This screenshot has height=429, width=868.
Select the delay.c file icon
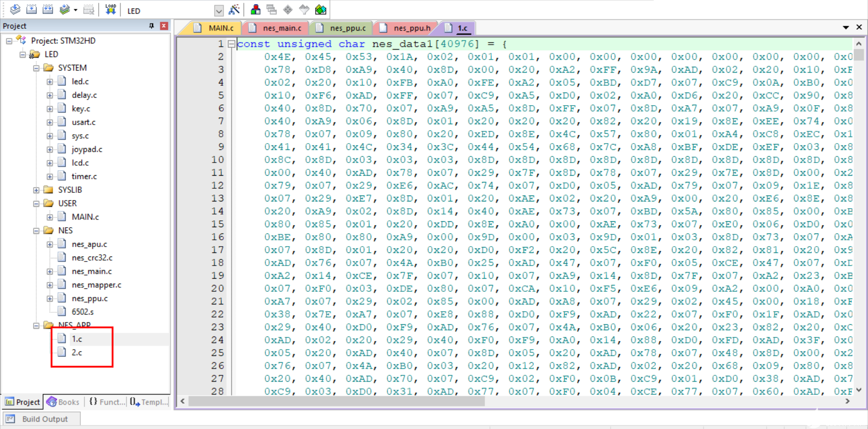[62, 95]
